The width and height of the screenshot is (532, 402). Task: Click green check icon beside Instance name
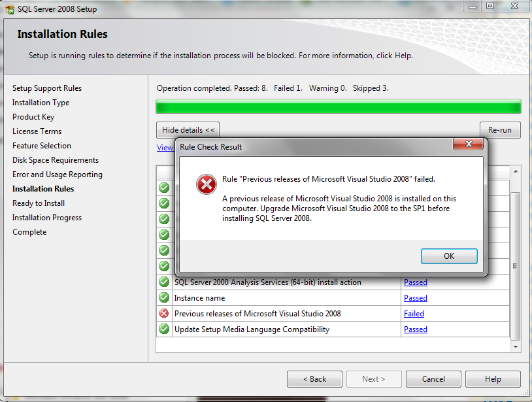click(x=164, y=297)
